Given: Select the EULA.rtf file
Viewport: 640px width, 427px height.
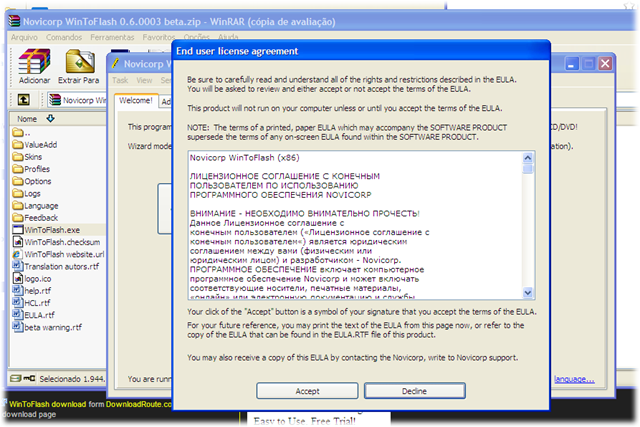Looking at the screenshot, I should (x=33, y=315).
